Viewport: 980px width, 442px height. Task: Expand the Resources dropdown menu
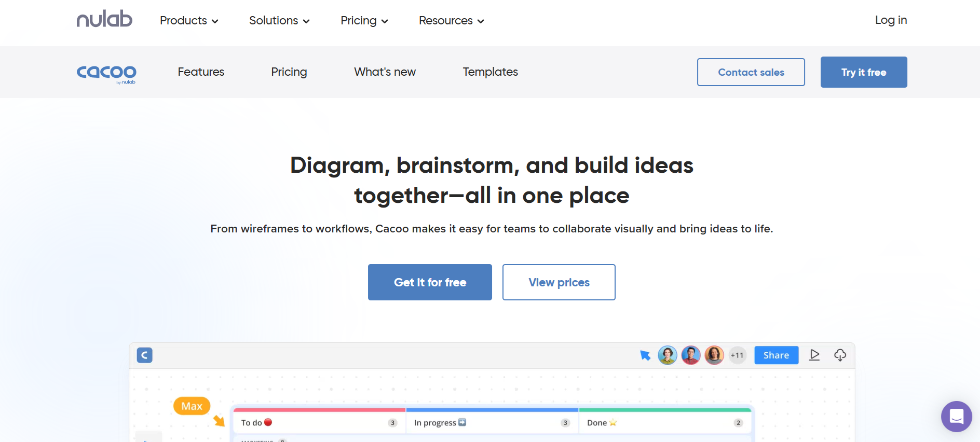[x=451, y=21]
